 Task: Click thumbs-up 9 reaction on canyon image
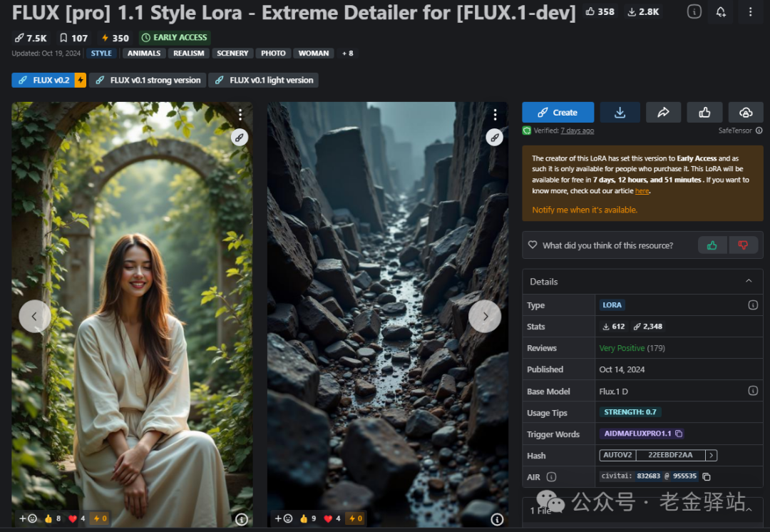pos(308,518)
